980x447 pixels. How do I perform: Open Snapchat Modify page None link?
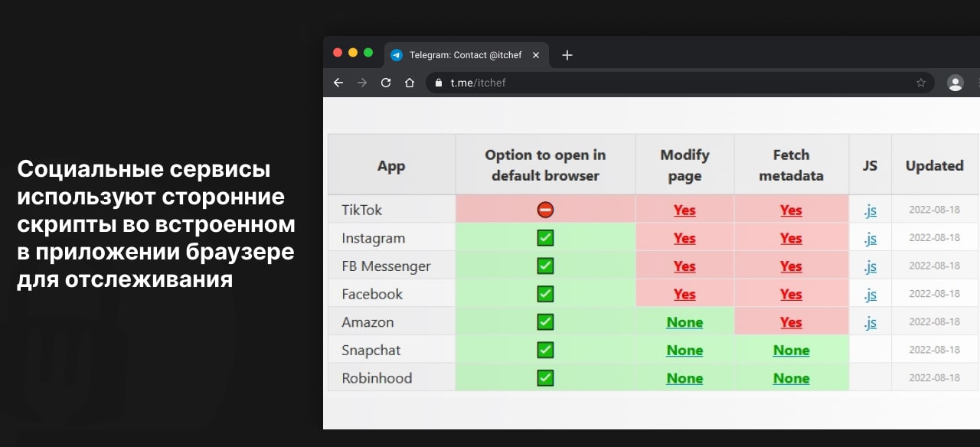click(684, 350)
